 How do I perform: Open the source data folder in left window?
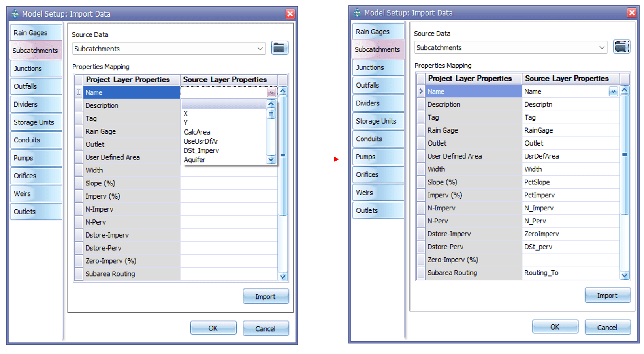(280, 48)
